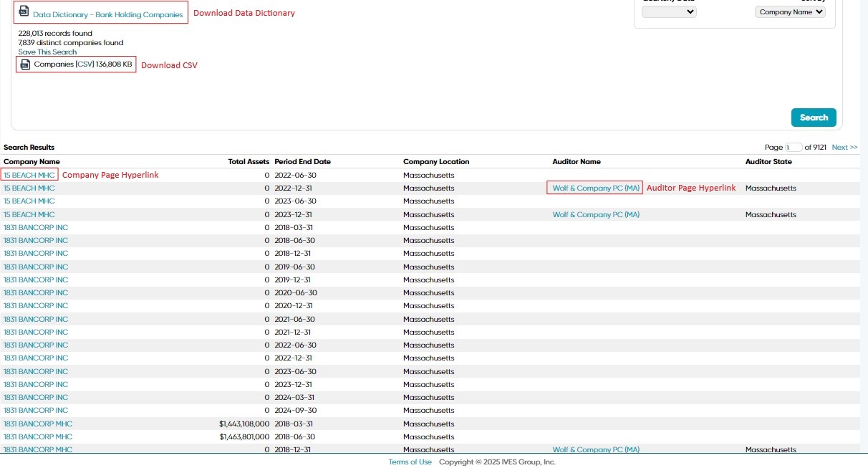Click Save This Search
The height and width of the screenshot is (468, 868).
click(47, 52)
